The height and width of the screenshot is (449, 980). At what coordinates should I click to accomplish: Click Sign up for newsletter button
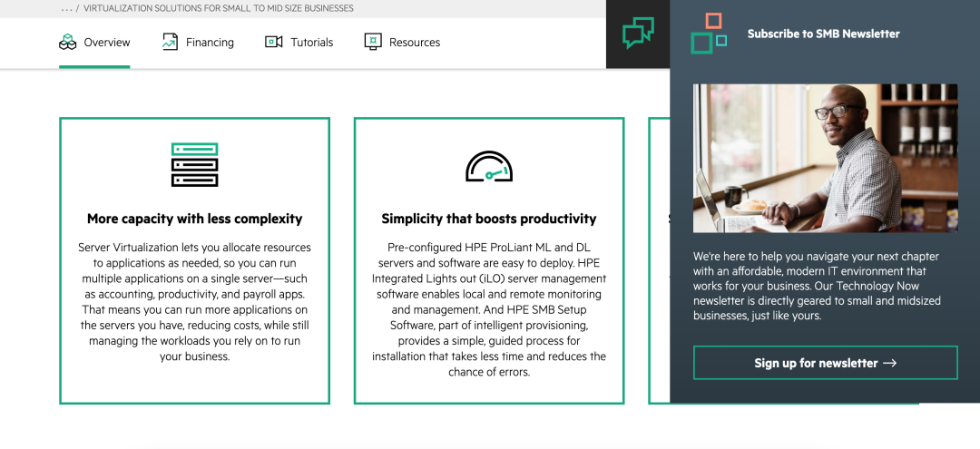tap(825, 363)
